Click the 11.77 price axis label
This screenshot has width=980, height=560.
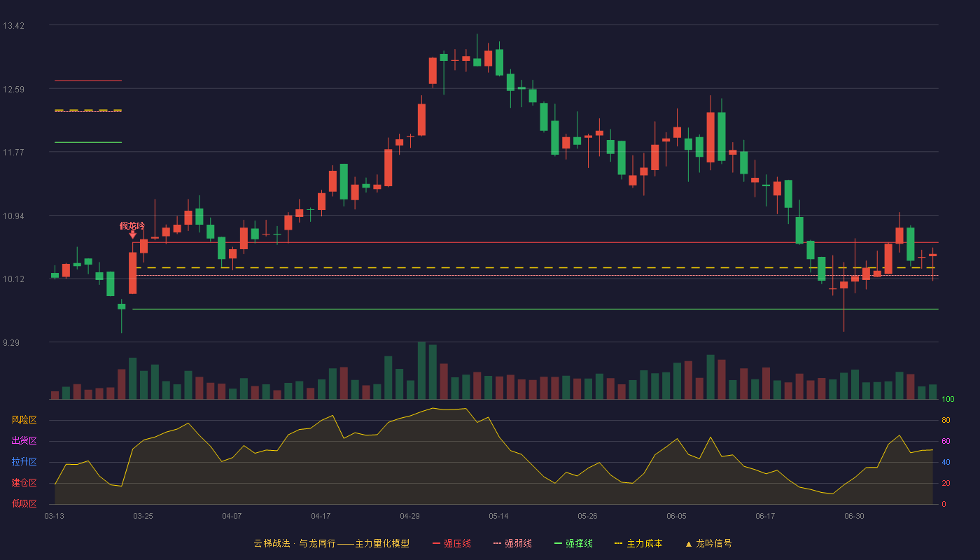pos(13,152)
